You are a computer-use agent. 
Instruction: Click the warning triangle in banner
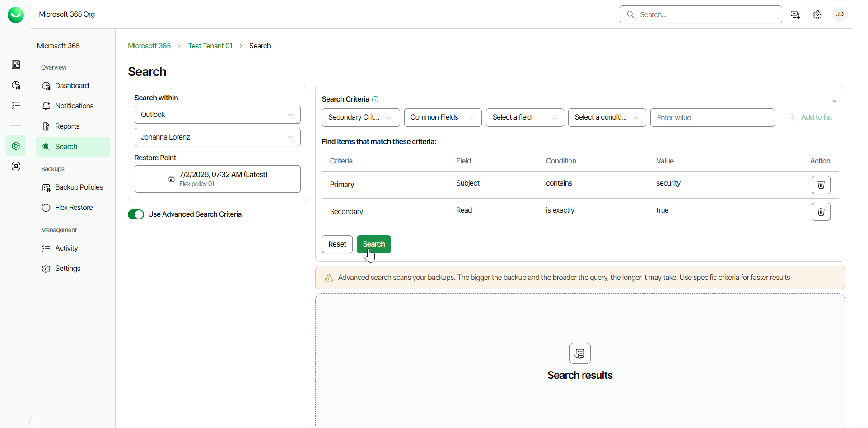tap(329, 278)
